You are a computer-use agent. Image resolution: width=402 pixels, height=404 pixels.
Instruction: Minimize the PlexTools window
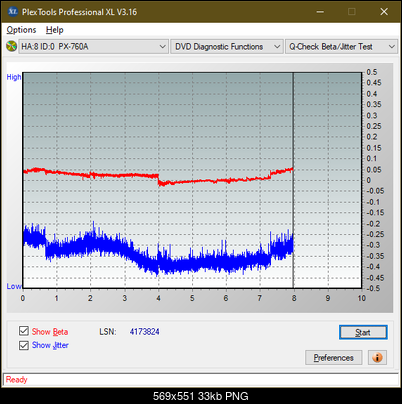(320, 12)
